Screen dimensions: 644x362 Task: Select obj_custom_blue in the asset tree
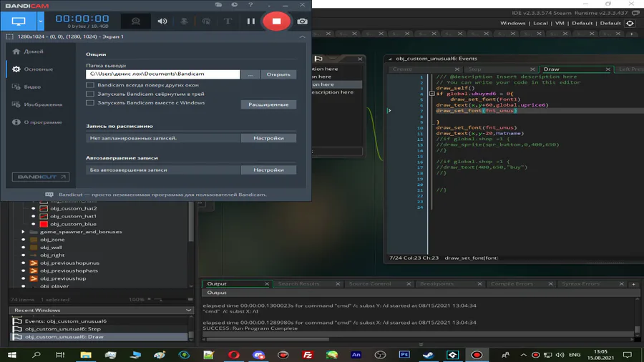point(73,224)
